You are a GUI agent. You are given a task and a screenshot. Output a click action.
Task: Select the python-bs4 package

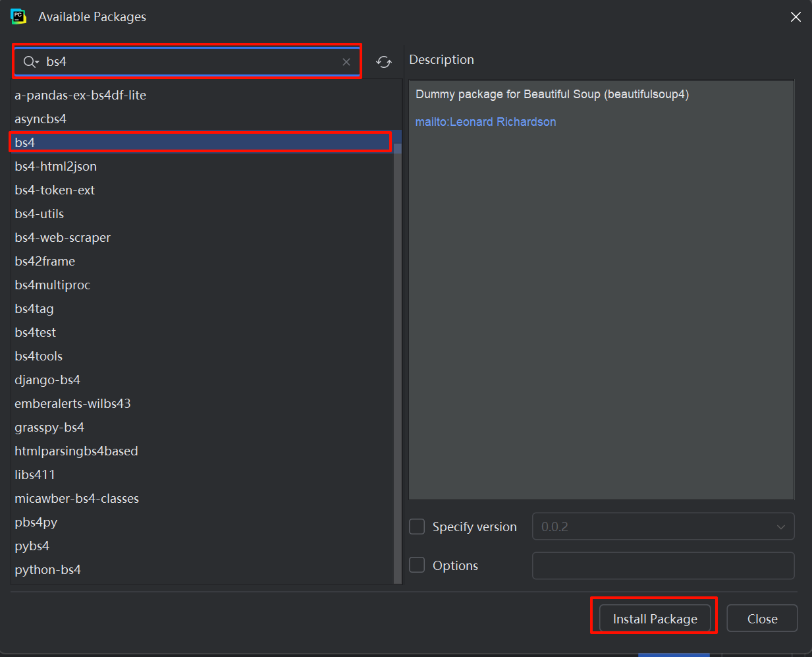[x=202, y=569]
